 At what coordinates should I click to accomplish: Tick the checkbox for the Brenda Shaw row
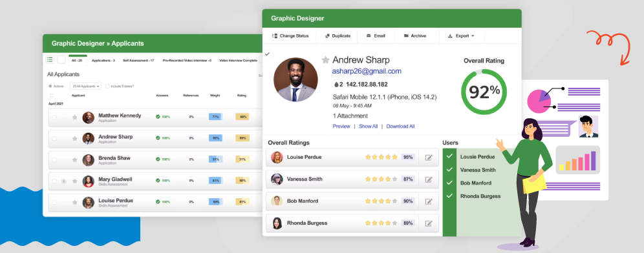(x=54, y=160)
